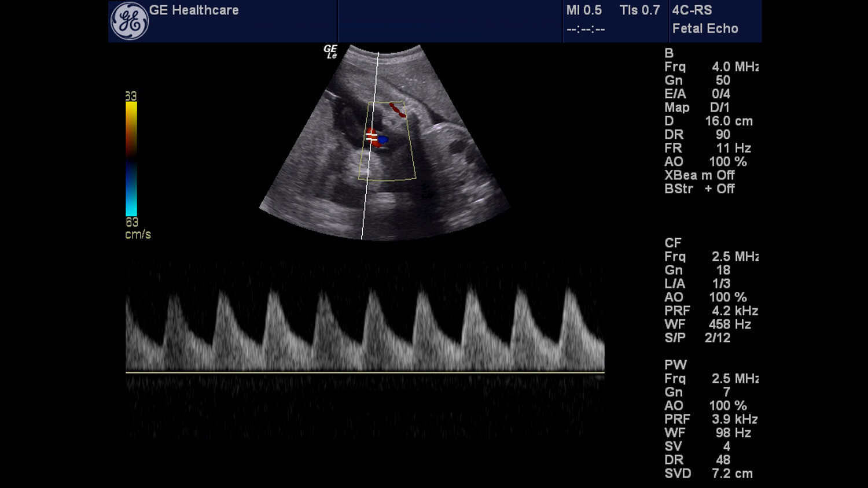Viewport: 868px width, 488px height.
Task: Select the Map D/1 parameter
Action: tap(697, 108)
